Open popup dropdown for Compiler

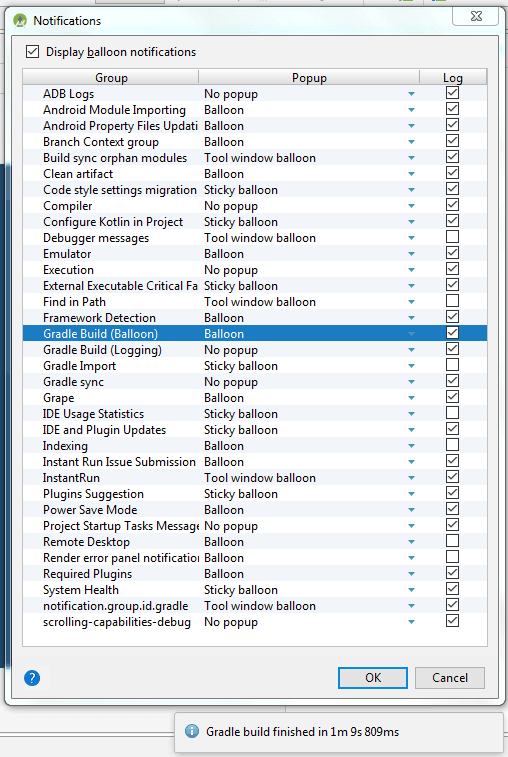411,206
